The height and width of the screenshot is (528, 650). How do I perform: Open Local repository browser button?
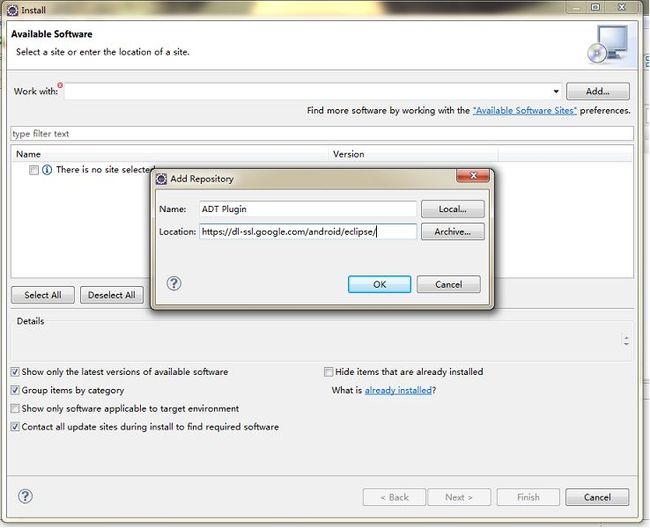[453, 209]
